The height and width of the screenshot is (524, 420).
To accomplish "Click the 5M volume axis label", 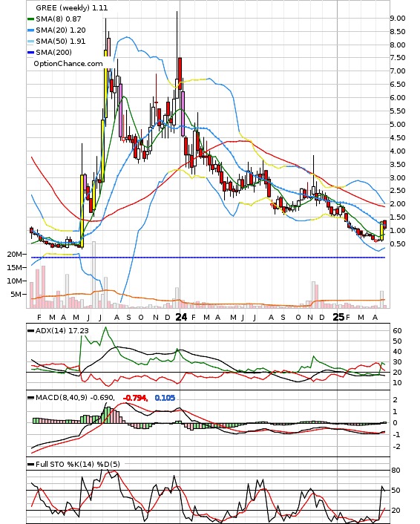I will [16, 295].
